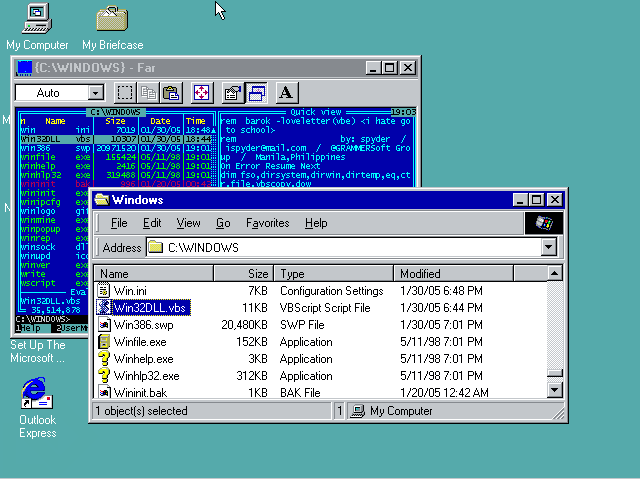640x480 pixels.
Task: Click the Far window title bar system icon
Action: pos(24,68)
